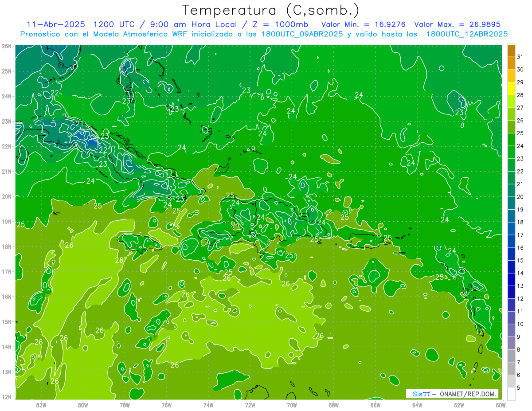Click legend value 31 on the color bar
The width and height of the screenshot is (532, 411).
[520, 57]
